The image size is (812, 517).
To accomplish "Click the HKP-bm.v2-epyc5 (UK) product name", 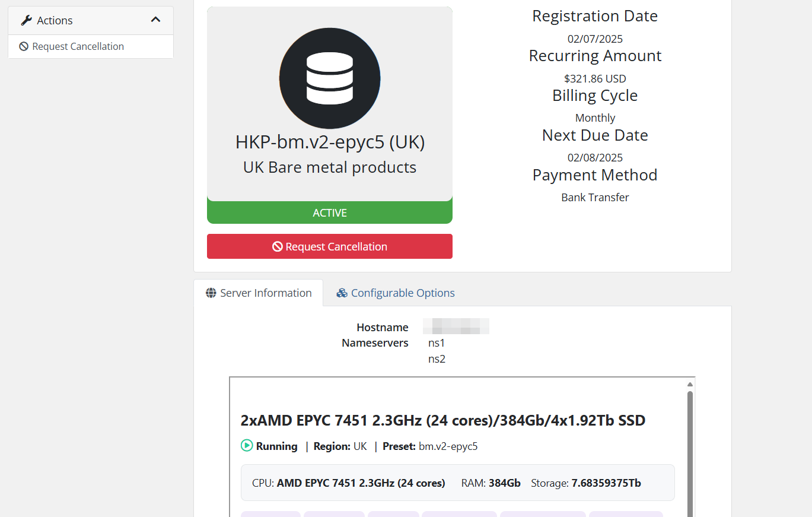I will click(x=330, y=142).
